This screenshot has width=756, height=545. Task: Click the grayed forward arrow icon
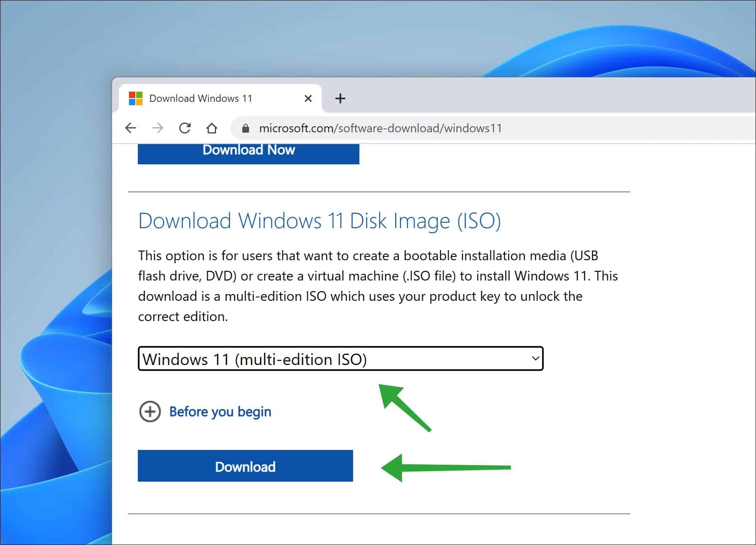[158, 128]
